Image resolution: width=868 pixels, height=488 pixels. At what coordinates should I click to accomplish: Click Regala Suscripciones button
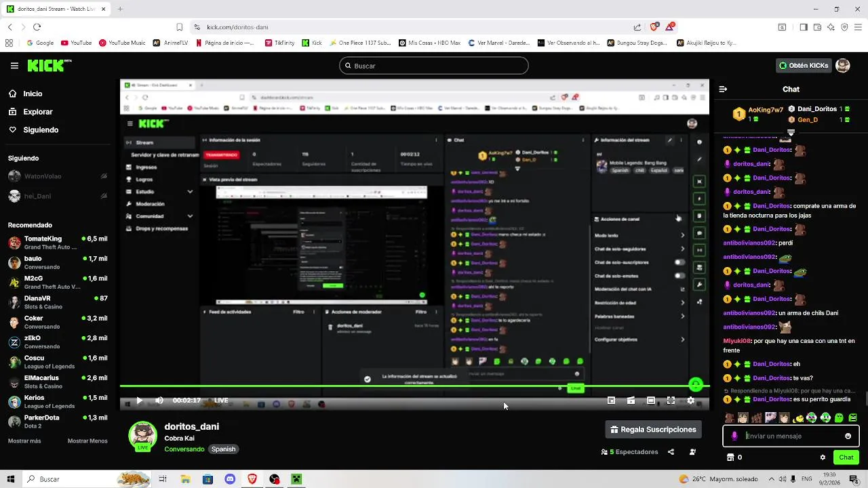point(654,429)
